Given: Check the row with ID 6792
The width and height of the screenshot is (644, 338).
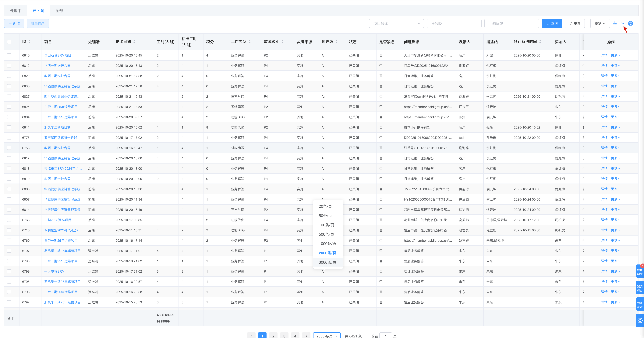Looking at the screenshot, I should 9,302.
